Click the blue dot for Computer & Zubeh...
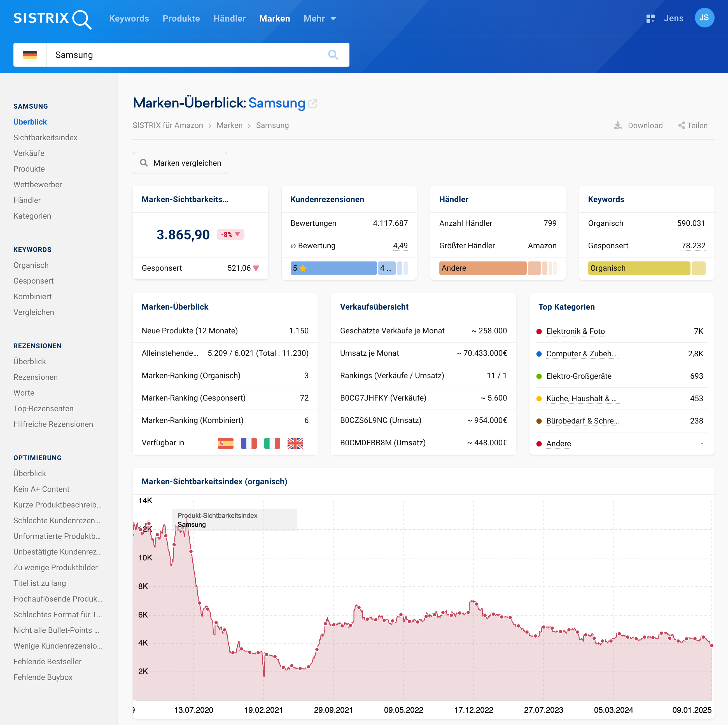Screen dimensions: 728x725 (x=539, y=354)
